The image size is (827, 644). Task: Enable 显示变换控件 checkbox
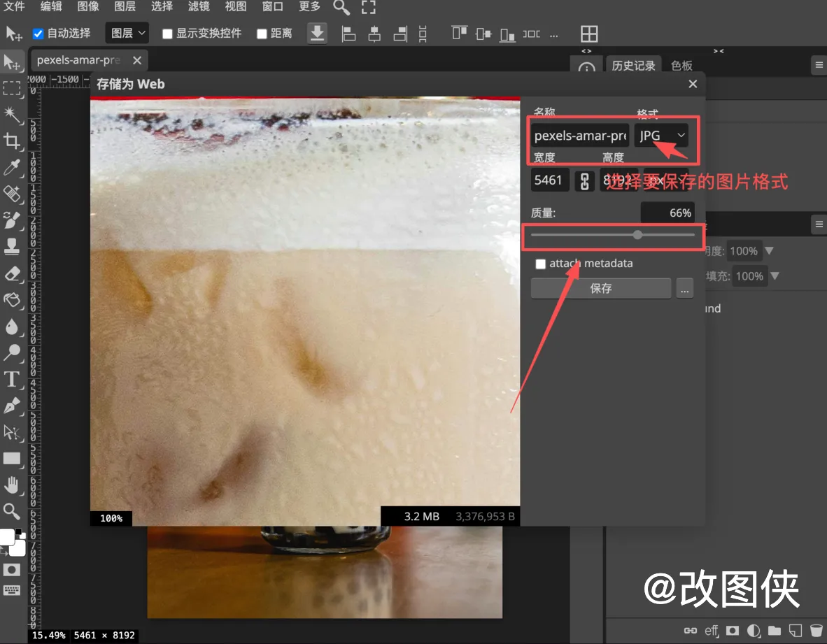click(x=167, y=34)
